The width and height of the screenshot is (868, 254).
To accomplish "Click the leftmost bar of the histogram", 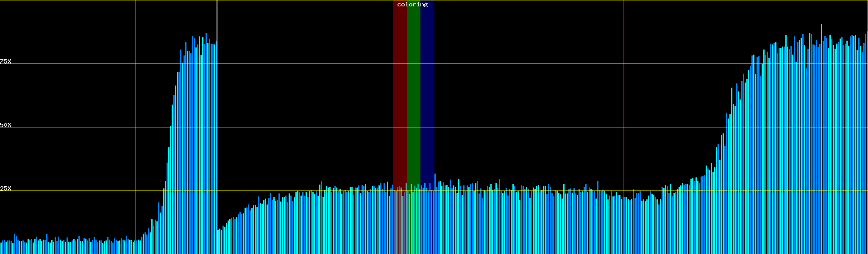I will coord(1,248).
